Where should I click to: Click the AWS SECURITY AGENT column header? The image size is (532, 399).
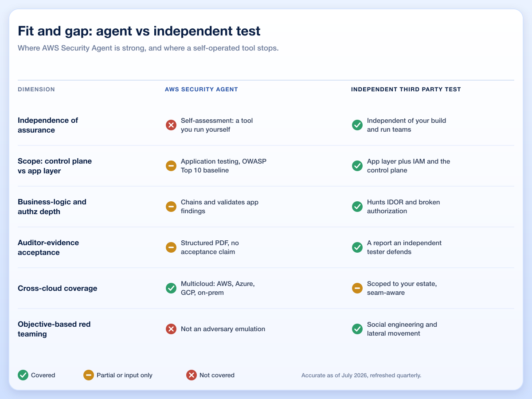tap(201, 90)
